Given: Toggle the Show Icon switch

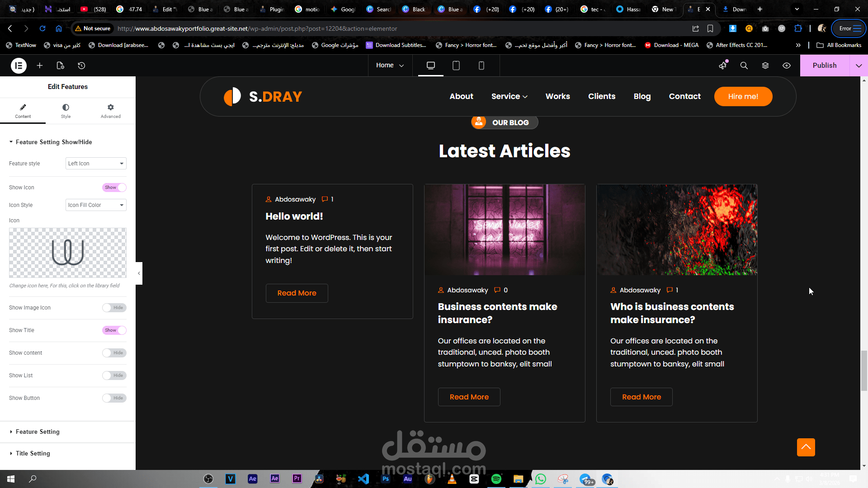Looking at the screenshot, I should (114, 188).
